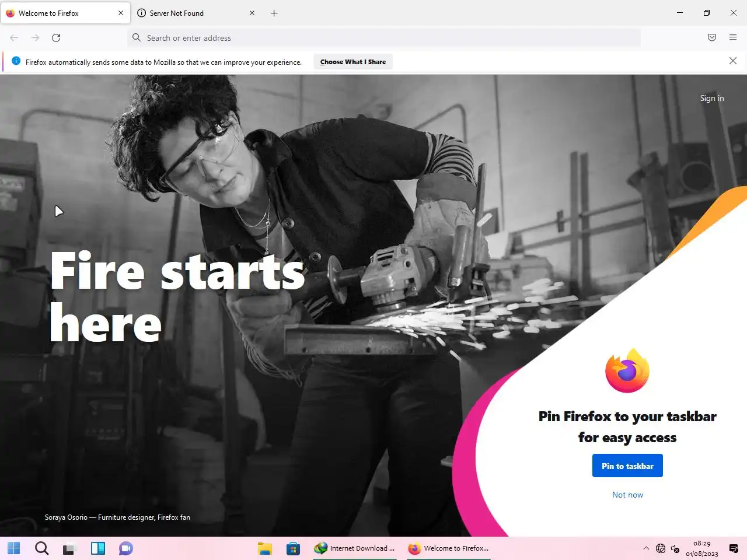
Task: Open the Windows Start menu
Action: pos(14,548)
